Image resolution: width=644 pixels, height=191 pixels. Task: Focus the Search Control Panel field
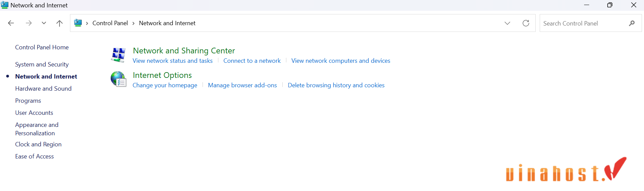584,23
